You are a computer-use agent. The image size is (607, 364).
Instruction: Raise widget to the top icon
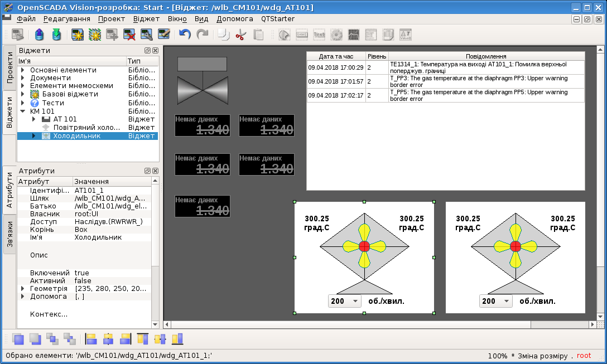coord(18,339)
